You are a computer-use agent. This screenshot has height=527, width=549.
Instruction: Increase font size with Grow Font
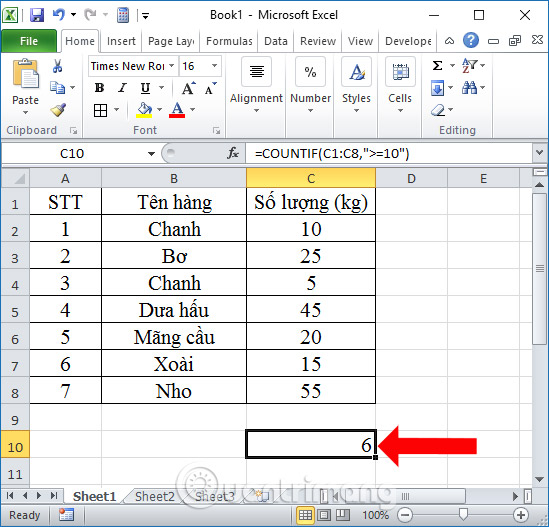point(188,88)
